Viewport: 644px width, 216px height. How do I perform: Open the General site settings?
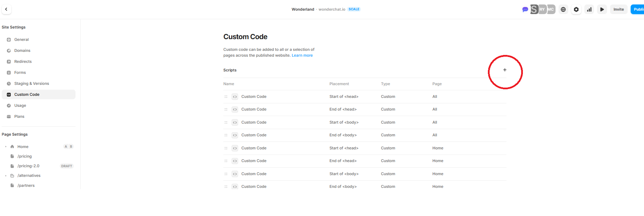(x=22, y=39)
